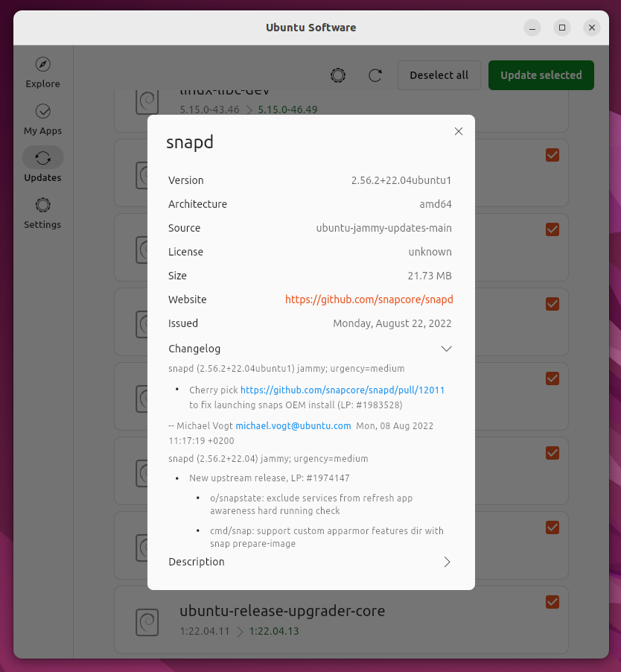Minimize the Ubuntu Software window
The width and height of the screenshot is (621, 672).
[532, 28]
